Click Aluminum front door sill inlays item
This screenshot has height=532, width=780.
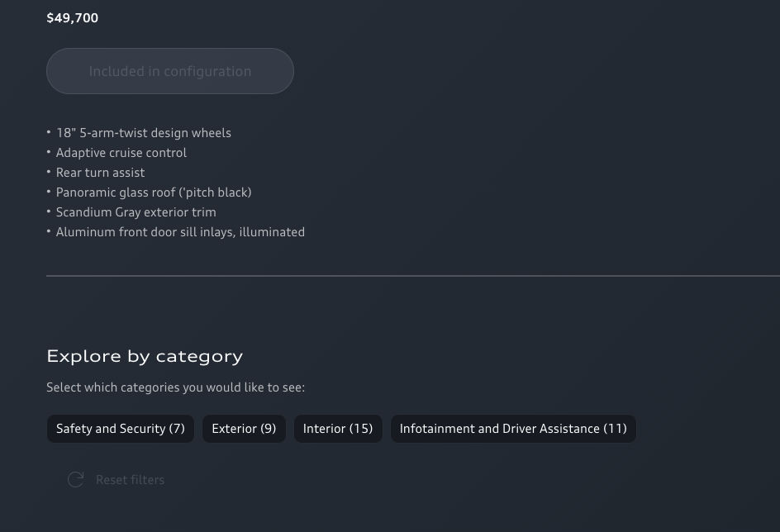180,232
